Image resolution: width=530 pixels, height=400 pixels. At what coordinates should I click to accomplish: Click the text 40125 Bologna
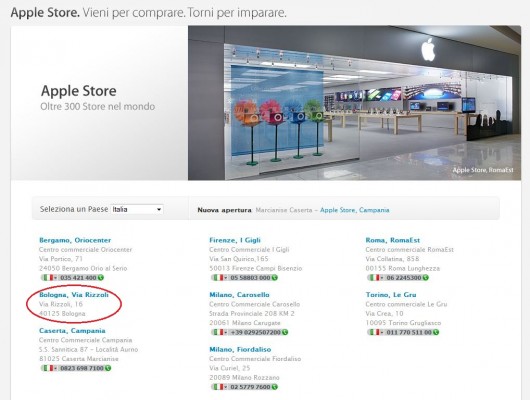(x=62, y=313)
